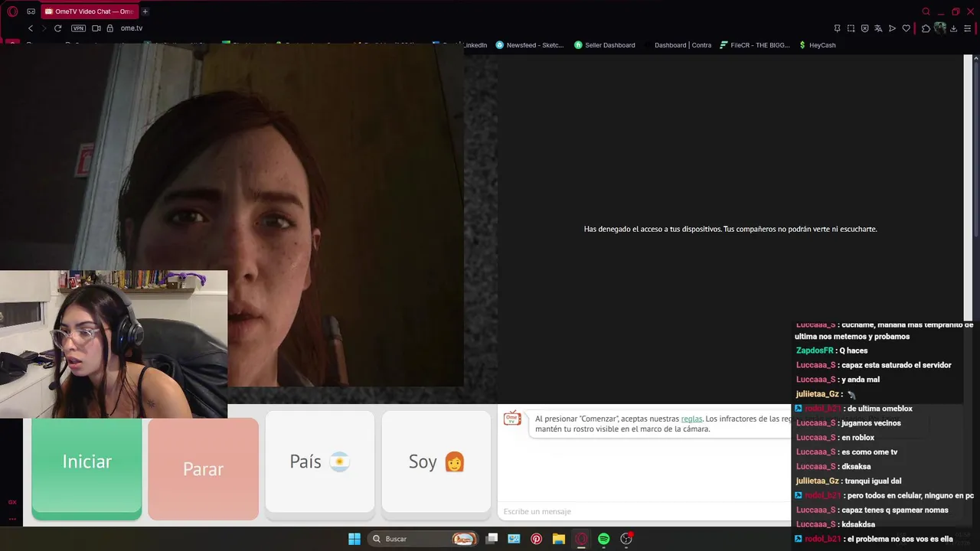980x551 pixels.
Task: Add page to favorites heart icon
Action: pyautogui.click(x=906, y=28)
